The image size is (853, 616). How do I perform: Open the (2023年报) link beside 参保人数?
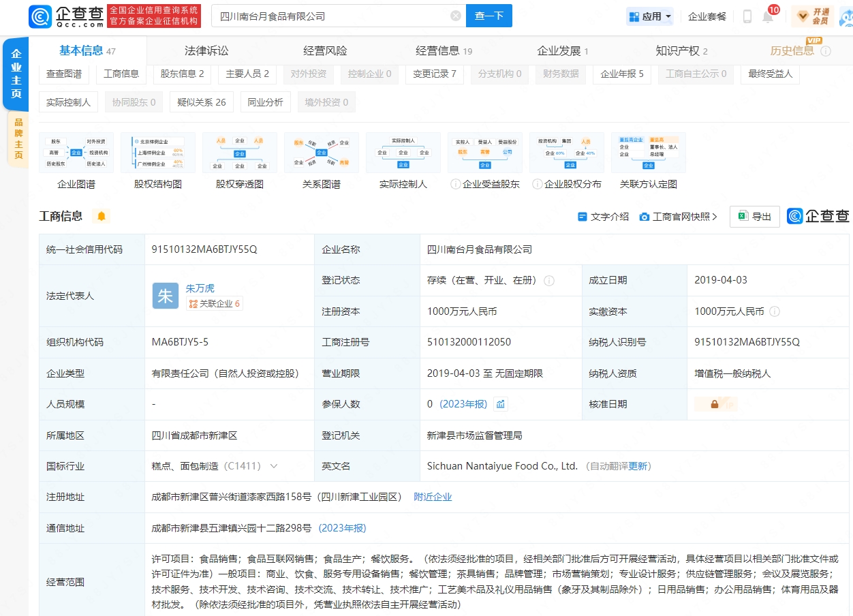tap(463, 404)
